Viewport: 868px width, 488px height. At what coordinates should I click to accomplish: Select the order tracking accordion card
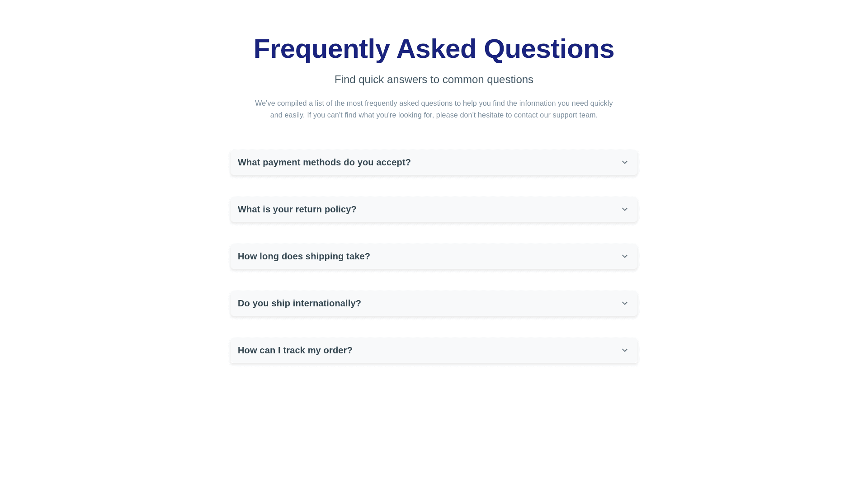pyautogui.click(x=497, y=350)
